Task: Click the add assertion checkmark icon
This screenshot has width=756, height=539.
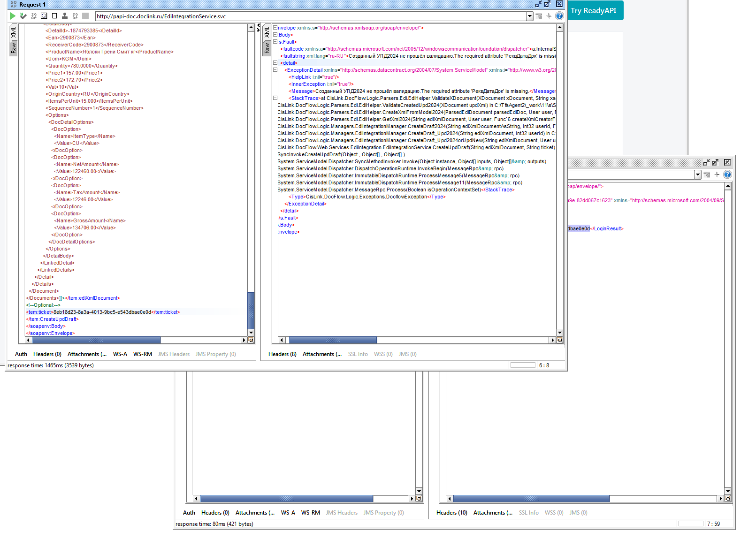Action: [x=23, y=16]
